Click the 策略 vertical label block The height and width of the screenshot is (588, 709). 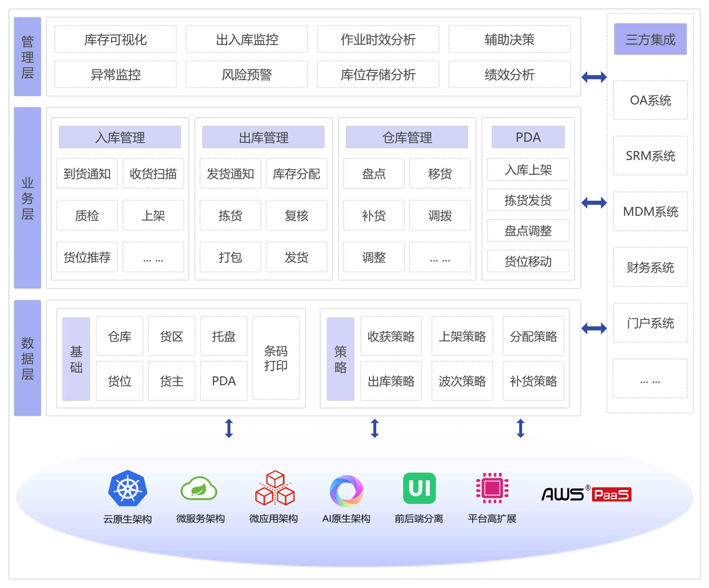(340, 359)
